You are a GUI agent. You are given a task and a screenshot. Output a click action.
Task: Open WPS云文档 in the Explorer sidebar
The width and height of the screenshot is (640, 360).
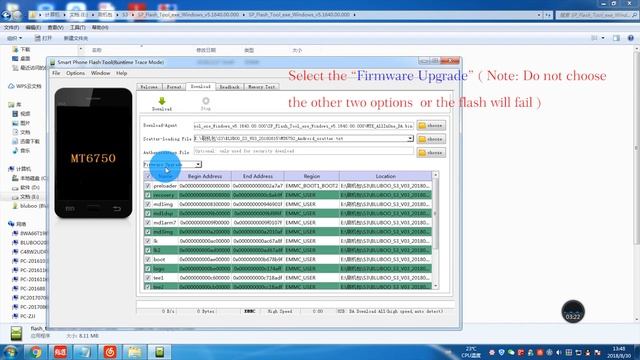(x=25, y=86)
